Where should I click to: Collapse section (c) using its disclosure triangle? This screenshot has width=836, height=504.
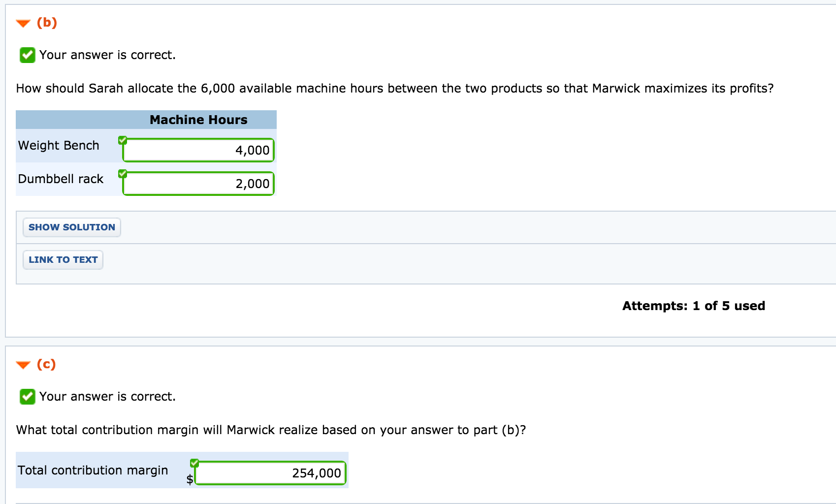tap(22, 364)
